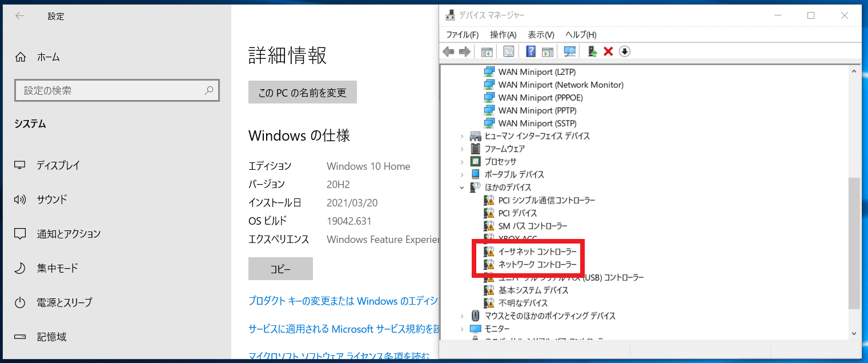Open the プロダクト キーの変更 link

(344, 301)
